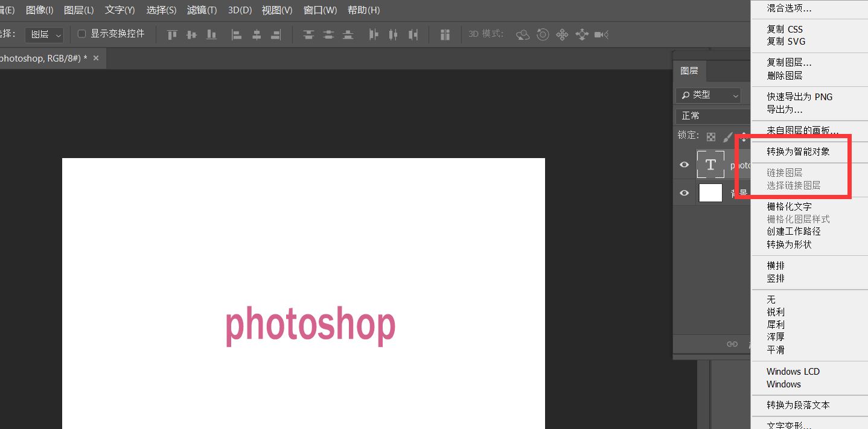Click the distribute bottom edges icon
Image resolution: width=868 pixels, height=429 pixels.
[348, 34]
